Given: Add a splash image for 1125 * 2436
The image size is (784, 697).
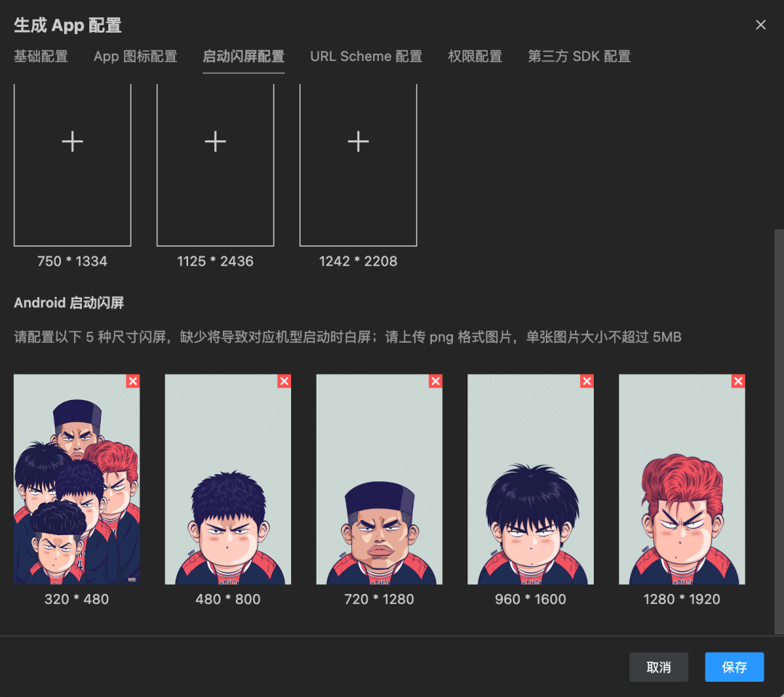Looking at the screenshot, I should [x=215, y=142].
